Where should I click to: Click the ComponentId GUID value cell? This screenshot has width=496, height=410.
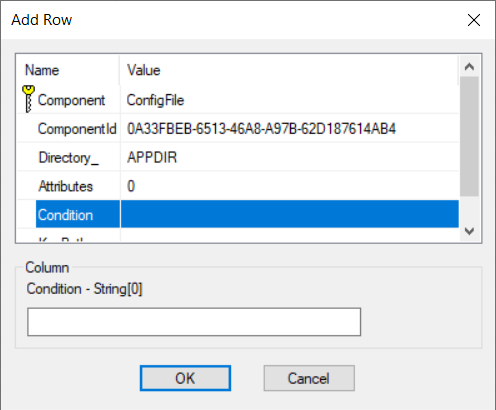(289, 129)
